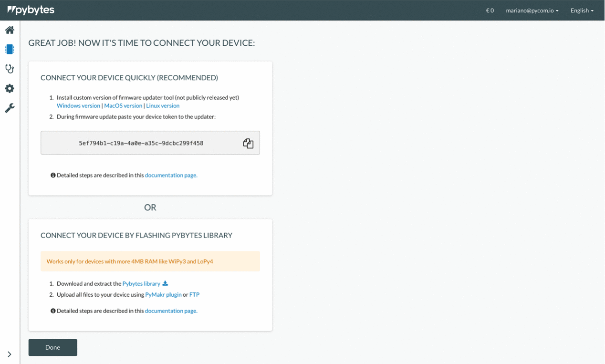605x364 pixels.
Task: Open the Home icon in sidebar
Action: [10, 30]
